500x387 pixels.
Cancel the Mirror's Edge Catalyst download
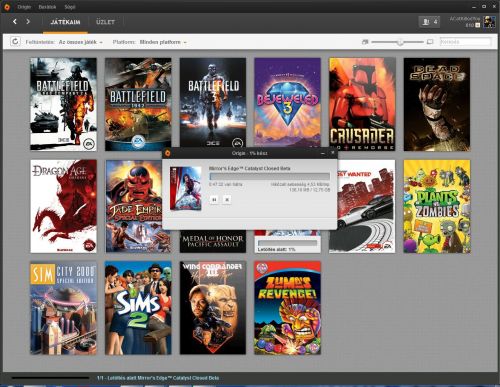point(227,199)
